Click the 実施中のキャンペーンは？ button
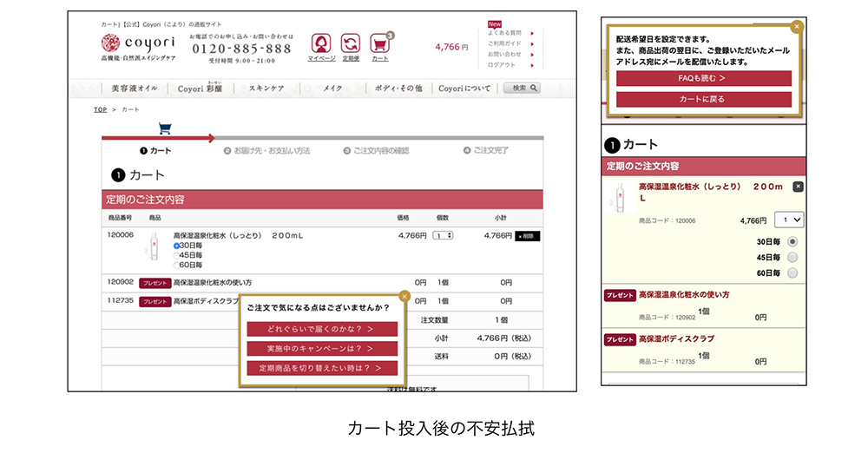The height and width of the screenshot is (453, 868). (322, 348)
